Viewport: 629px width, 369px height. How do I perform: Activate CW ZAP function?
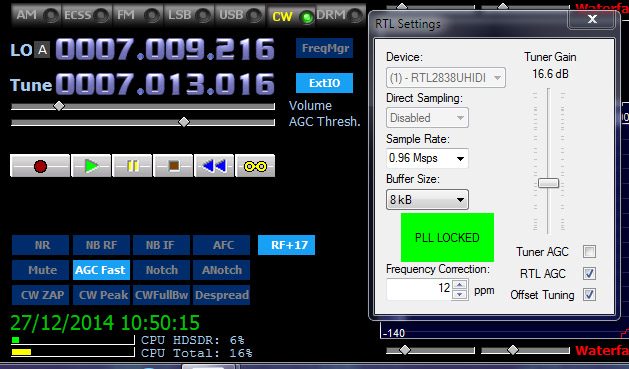(x=41, y=295)
